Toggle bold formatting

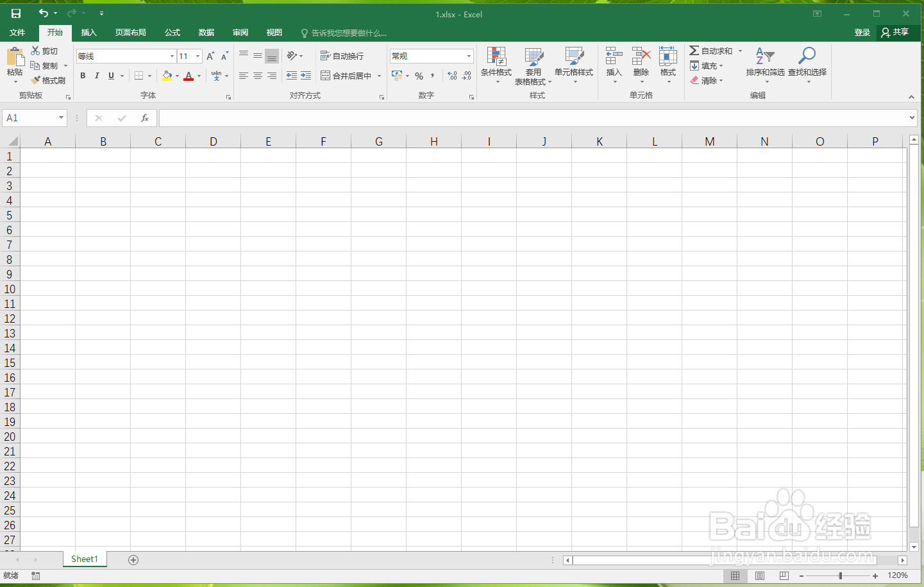click(83, 75)
